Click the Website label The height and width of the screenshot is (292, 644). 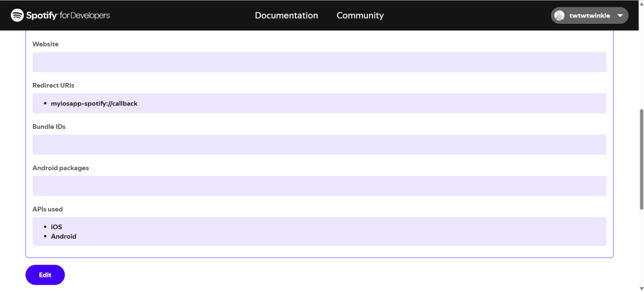point(45,44)
